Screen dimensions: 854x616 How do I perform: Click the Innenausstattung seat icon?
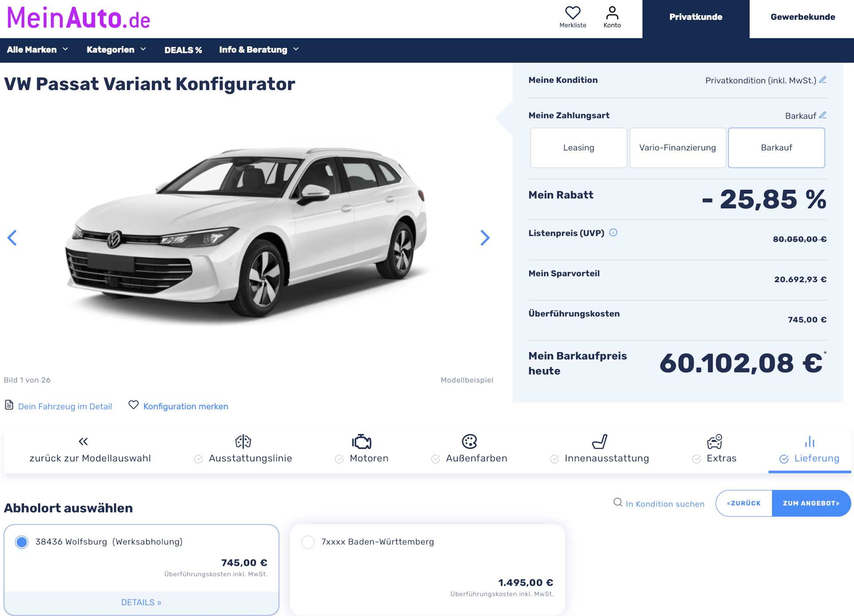click(600, 441)
